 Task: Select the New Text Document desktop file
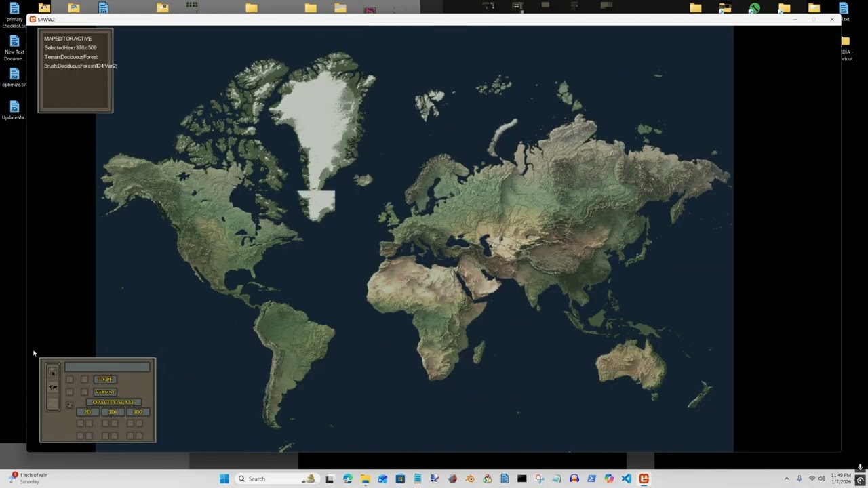[14, 47]
